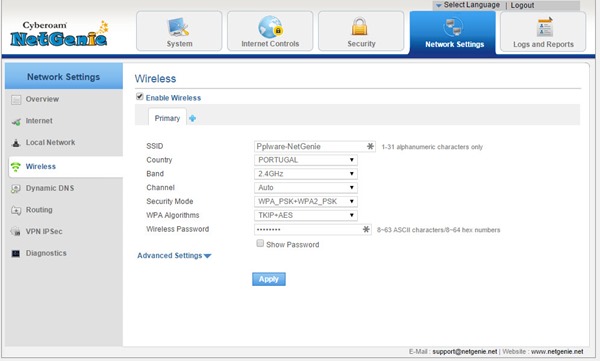Open the Security Mode dropdown

coord(306,201)
